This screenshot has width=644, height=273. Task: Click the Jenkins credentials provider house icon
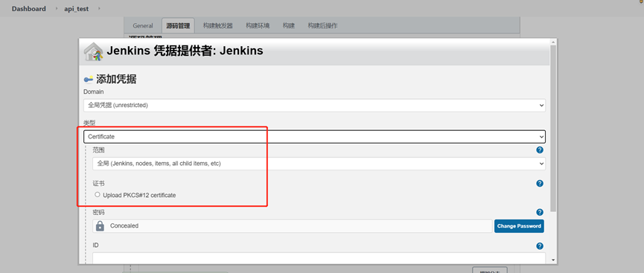[93, 52]
